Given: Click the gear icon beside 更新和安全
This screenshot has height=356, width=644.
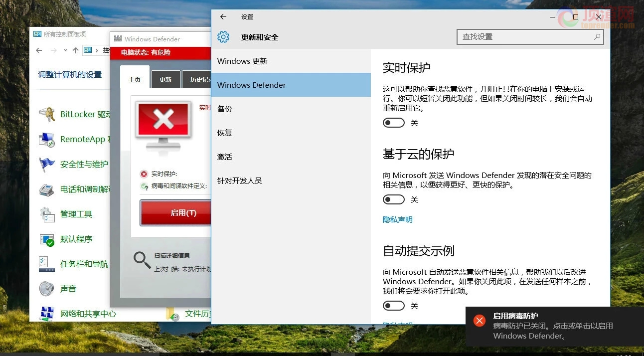Looking at the screenshot, I should [223, 37].
